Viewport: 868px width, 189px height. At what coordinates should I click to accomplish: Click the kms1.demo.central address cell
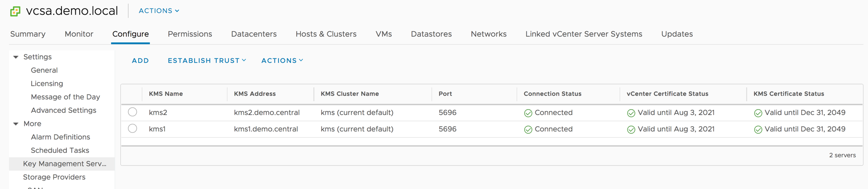coord(266,129)
